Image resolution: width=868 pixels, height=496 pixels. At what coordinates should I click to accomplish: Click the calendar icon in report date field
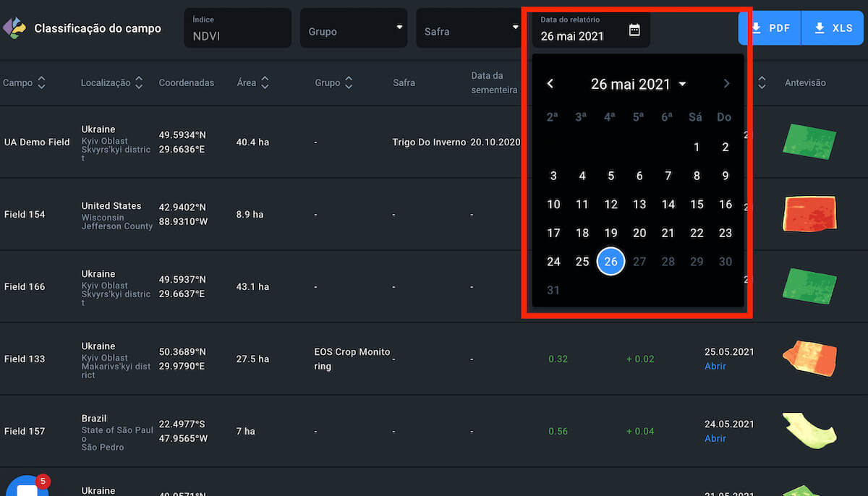(634, 30)
